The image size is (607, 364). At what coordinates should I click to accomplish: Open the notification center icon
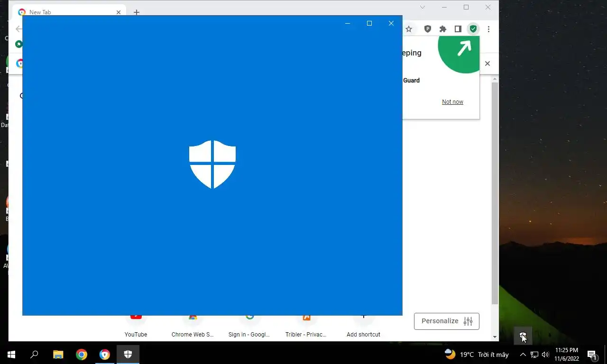592,354
